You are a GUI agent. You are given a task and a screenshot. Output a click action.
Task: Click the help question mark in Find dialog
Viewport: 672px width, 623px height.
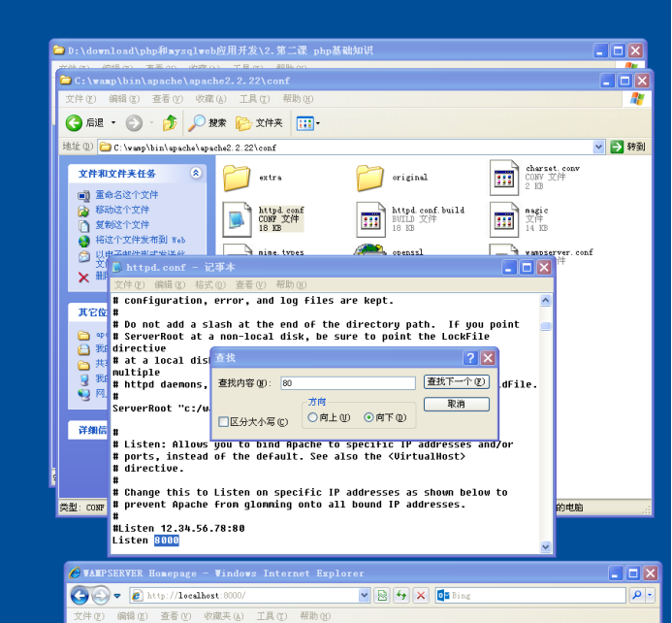pyautogui.click(x=470, y=357)
